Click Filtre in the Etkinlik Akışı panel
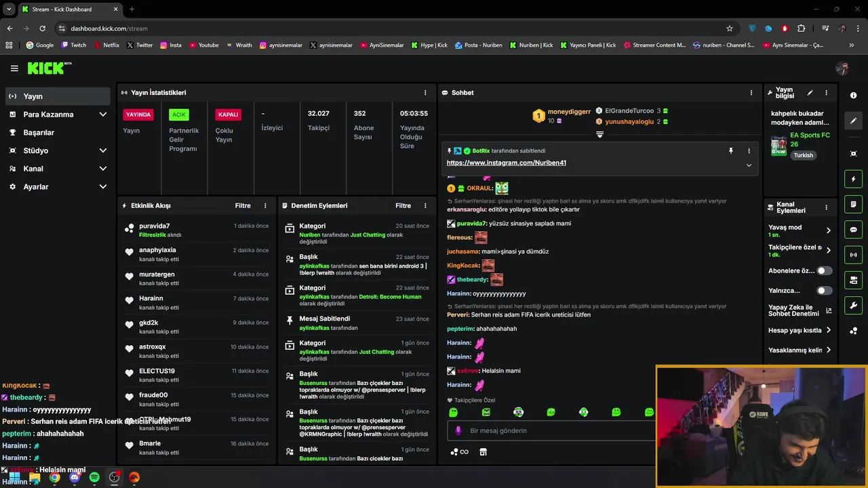868x488 pixels. 243,205
